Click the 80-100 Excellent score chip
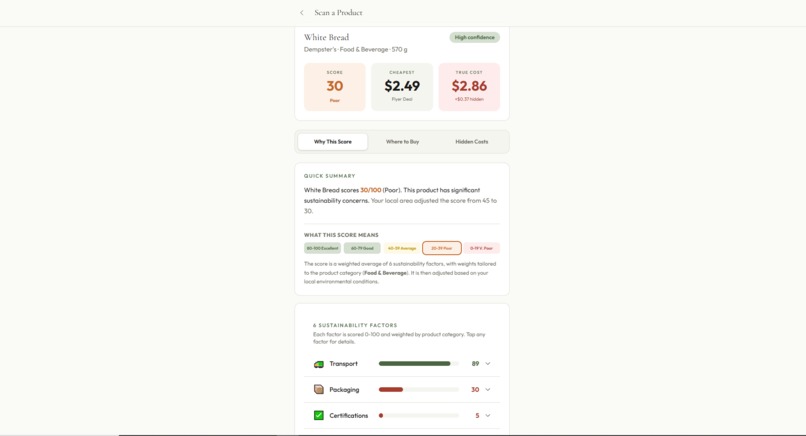This screenshot has width=806, height=436. click(x=322, y=248)
